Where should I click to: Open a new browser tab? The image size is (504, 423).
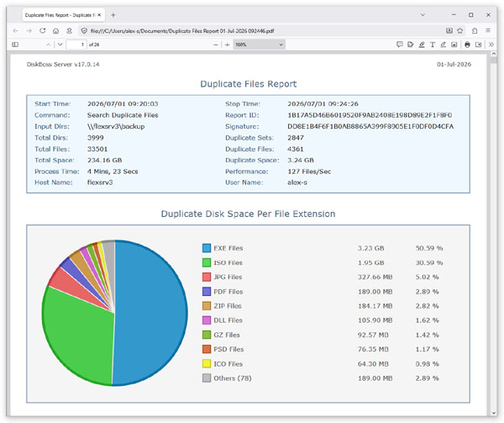click(x=113, y=15)
